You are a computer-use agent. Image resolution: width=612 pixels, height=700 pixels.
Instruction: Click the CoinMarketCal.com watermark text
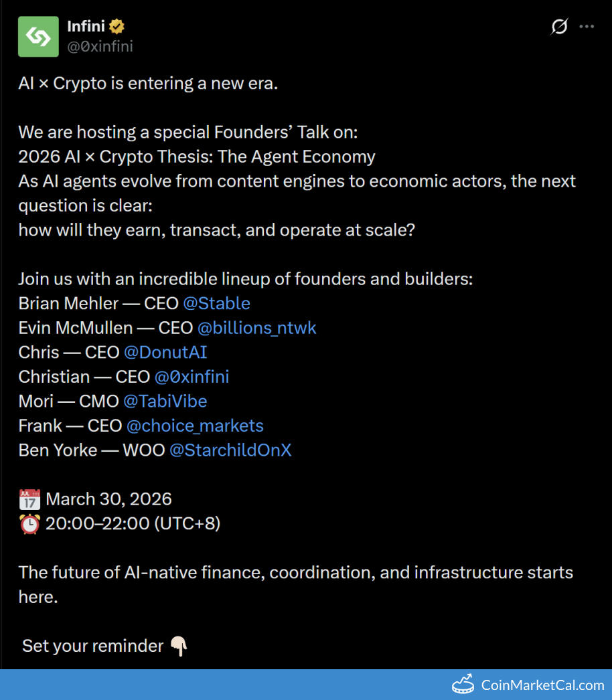pyautogui.click(x=542, y=685)
